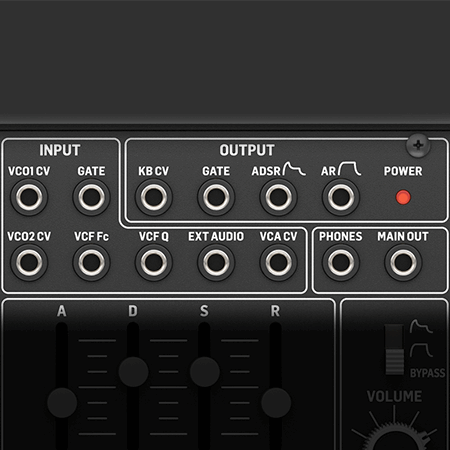Image resolution: width=450 pixels, height=450 pixels.
Task: Click the red POWER LED
Action: point(403,197)
